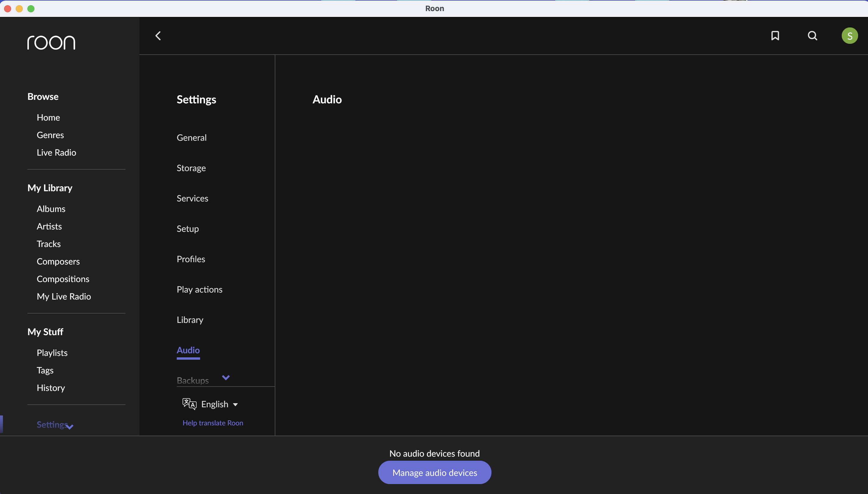
Task: Minimize window with yellow button
Action: [19, 8]
